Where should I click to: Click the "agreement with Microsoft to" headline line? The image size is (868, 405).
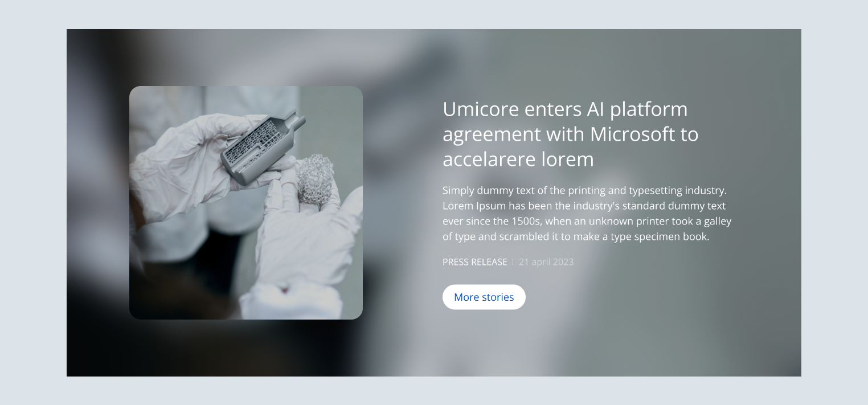click(x=571, y=134)
